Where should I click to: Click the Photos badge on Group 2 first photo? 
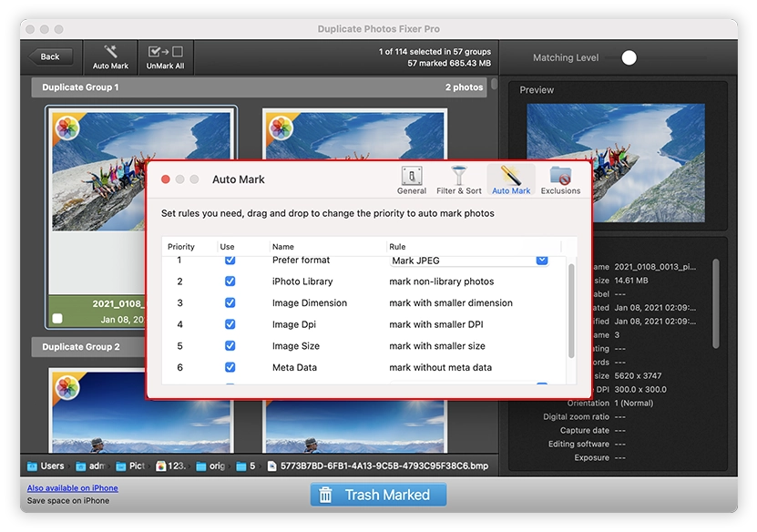tap(67, 388)
